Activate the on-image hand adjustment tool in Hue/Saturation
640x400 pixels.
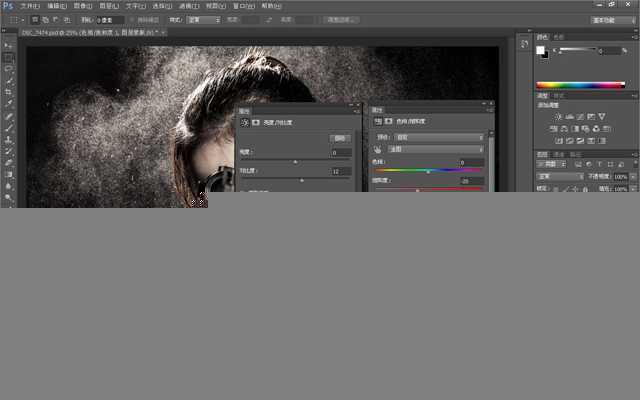(378, 150)
